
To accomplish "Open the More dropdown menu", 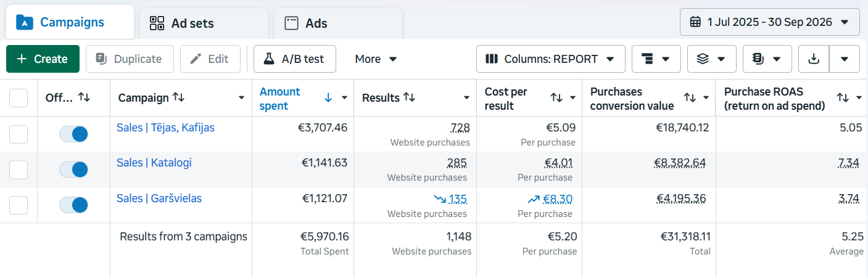I will pyautogui.click(x=376, y=59).
